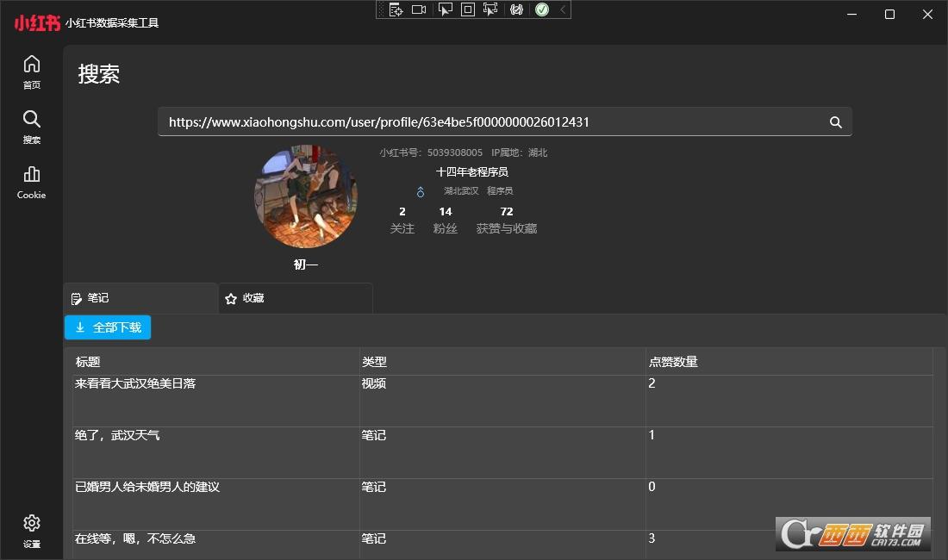948x560 pixels.
Task: Click the 湖北武汉 location tag
Action: (461, 191)
